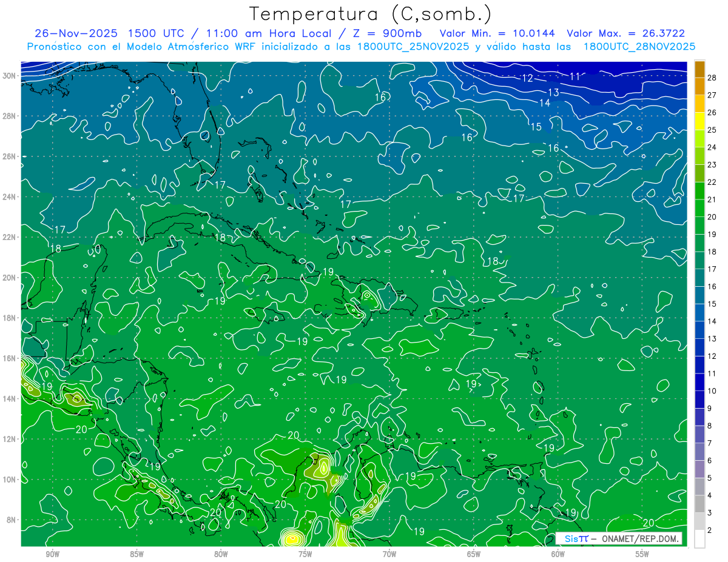Click the "Temperatura (C,somb.)" map title

tap(371, 14)
